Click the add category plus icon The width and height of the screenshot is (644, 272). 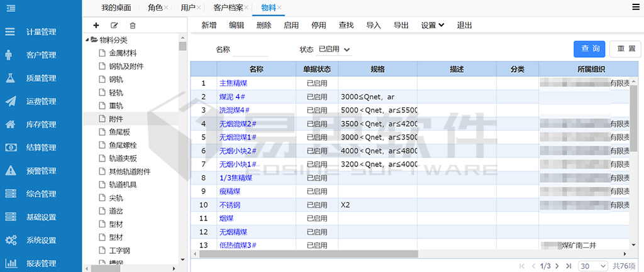(x=96, y=25)
